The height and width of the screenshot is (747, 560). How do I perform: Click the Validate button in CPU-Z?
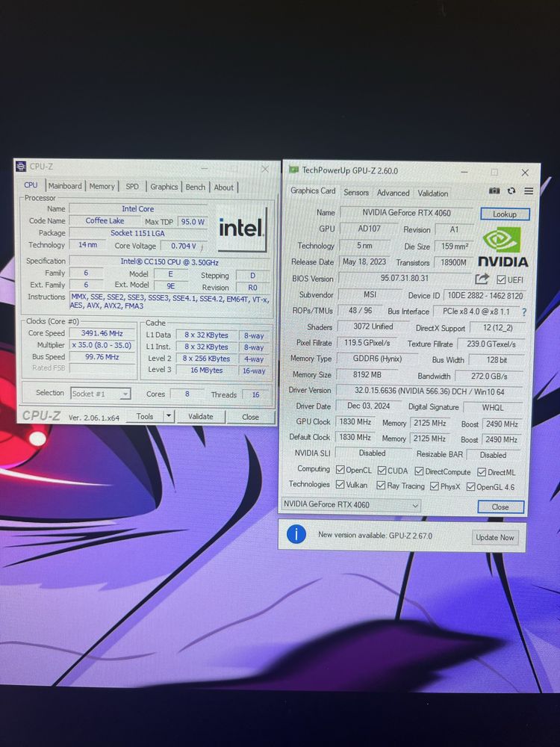click(200, 416)
